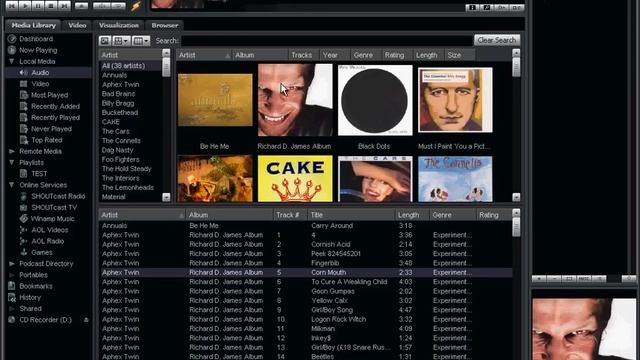Pause playback with the pause button
Image resolution: width=640 pixels, height=360 pixels.
tap(38, 6)
